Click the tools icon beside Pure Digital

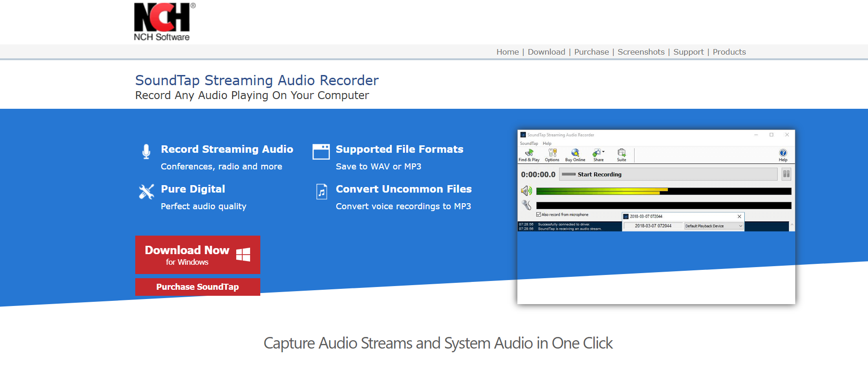146,191
